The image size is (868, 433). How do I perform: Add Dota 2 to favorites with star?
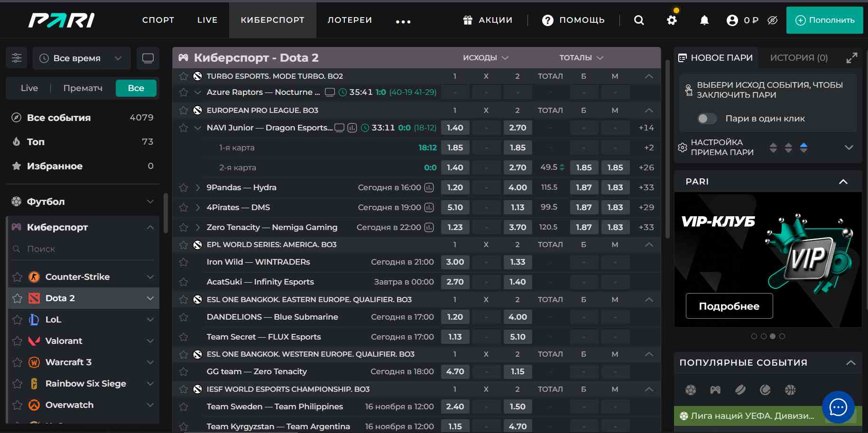pos(18,298)
